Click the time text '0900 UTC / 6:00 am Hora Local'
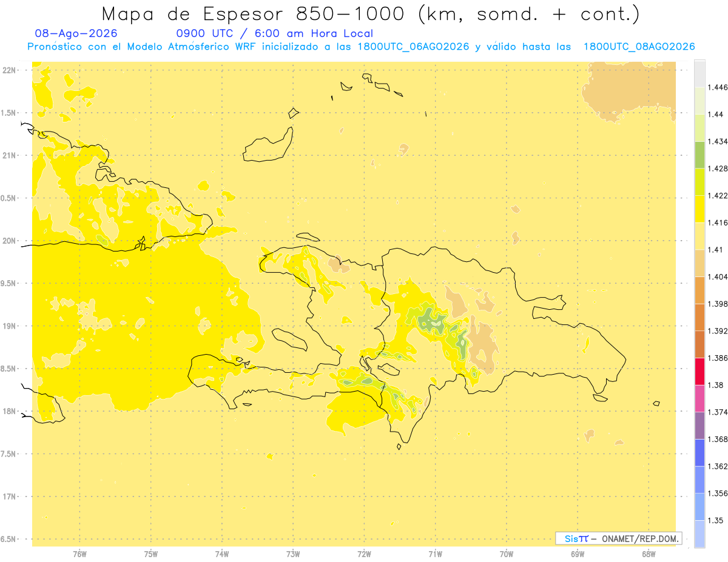 click(x=274, y=33)
